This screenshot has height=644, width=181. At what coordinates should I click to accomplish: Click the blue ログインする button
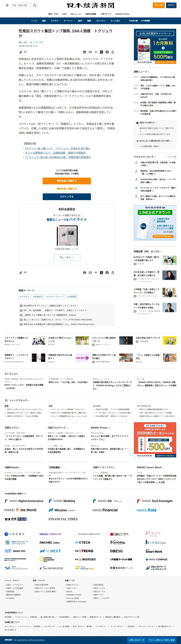coord(67,197)
